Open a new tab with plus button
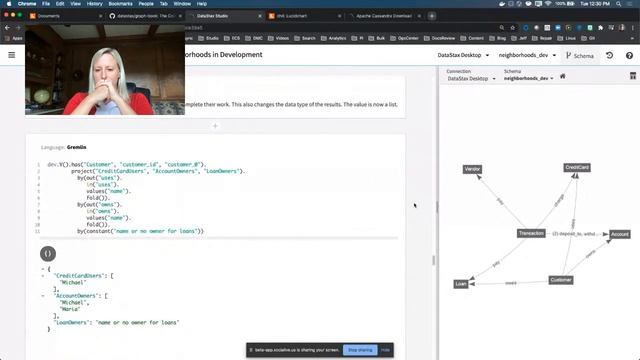 pos(431,16)
